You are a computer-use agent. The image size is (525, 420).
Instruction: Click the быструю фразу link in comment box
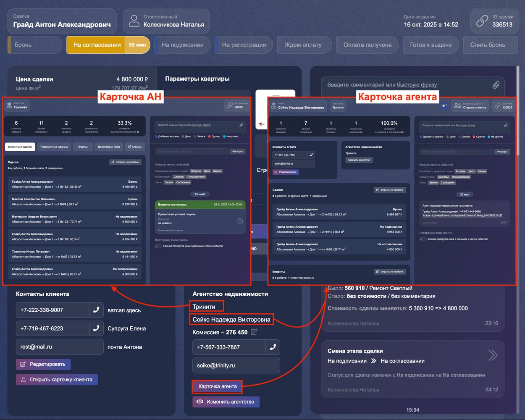tap(417, 85)
